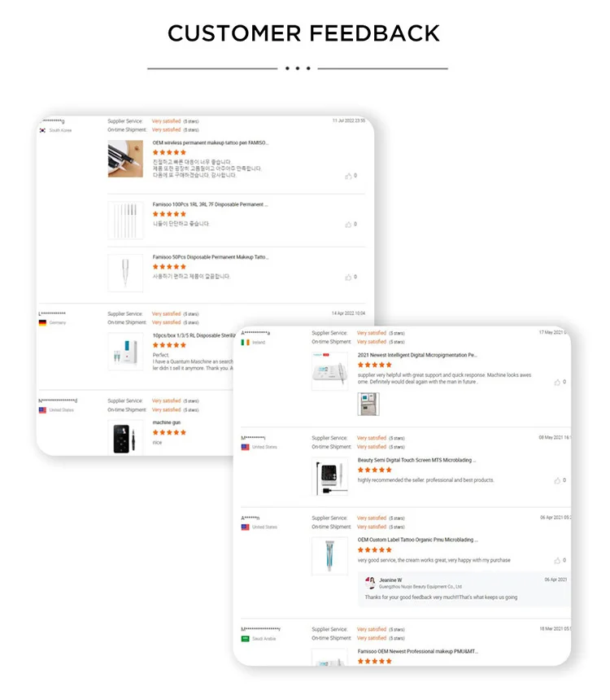
Task: Like the OEM Custom Label Tattoo cream review
Action: (x=557, y=560)
